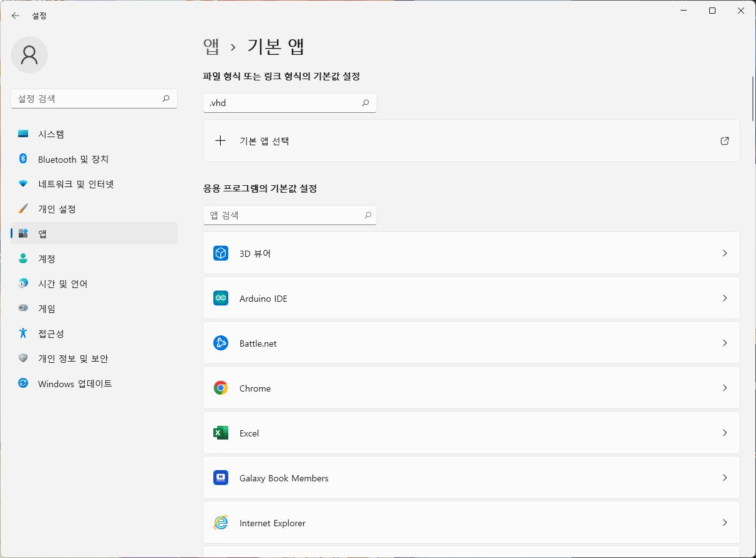
Task: Click the Bluetooth icon in sidebar
Action: coord(23,159)
